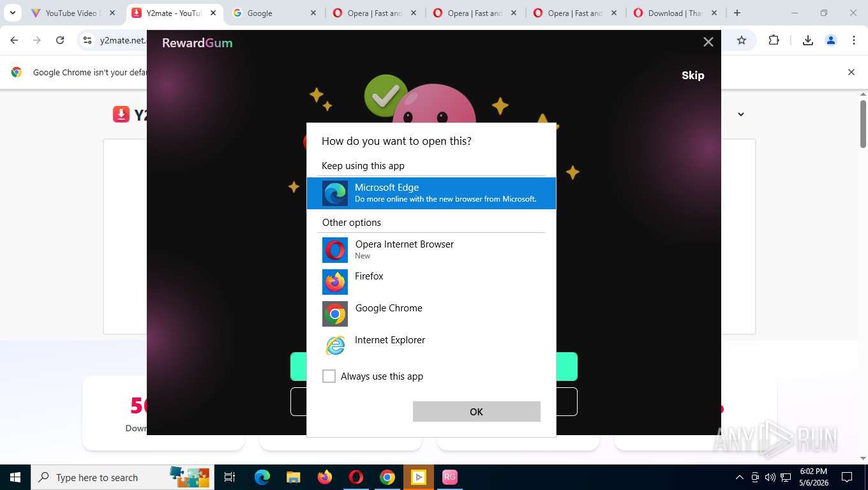Open Chrome downloads
The height and width of the screenshot is (490, 868).
808,40
